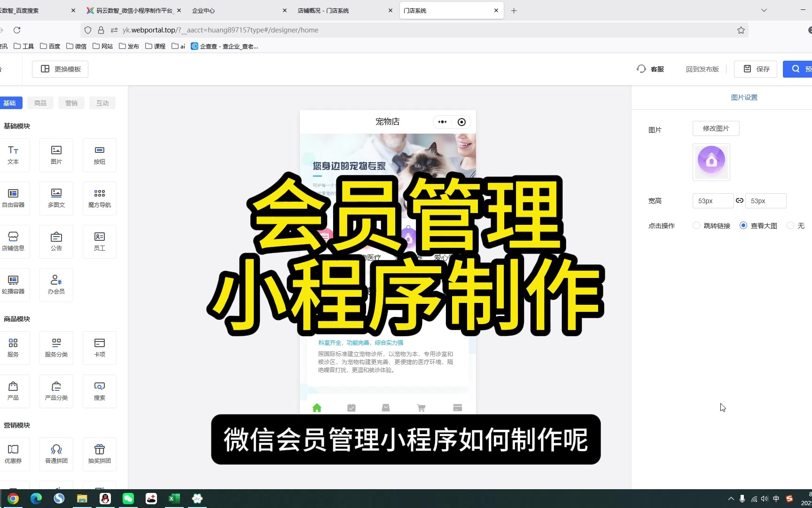Open Excel from the taskbar
This screenshot has height=508, width=812.
click(x=174, y=499)
